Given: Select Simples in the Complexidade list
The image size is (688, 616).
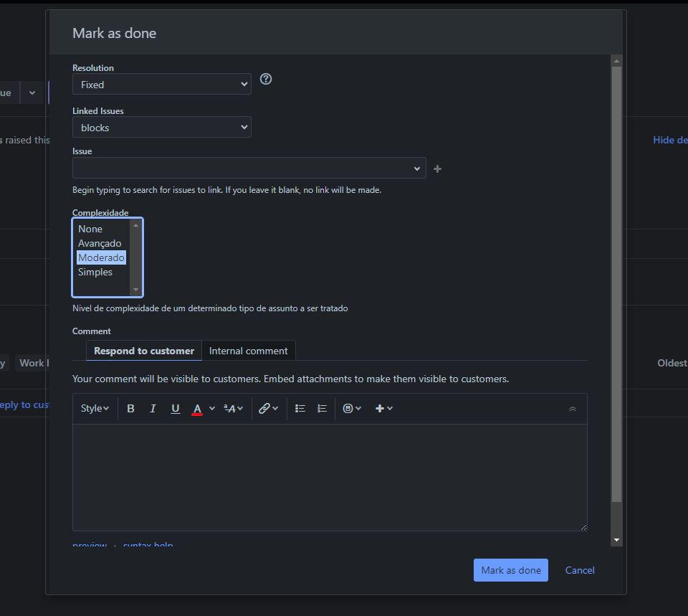Looking at the screenshot, I should (x=95, y=272).
